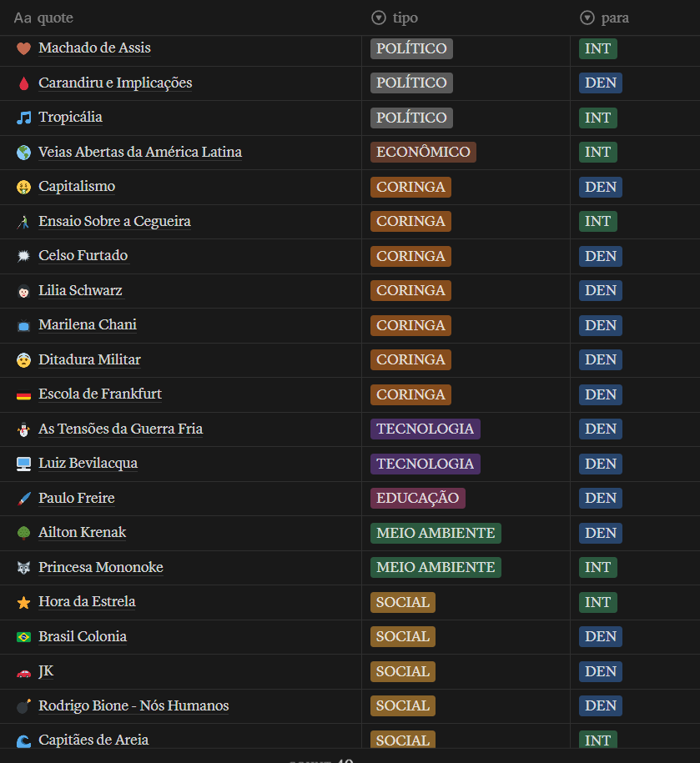Click the heart icon beside Machado de Assis
700x763 pixels.
click(23, 48)
